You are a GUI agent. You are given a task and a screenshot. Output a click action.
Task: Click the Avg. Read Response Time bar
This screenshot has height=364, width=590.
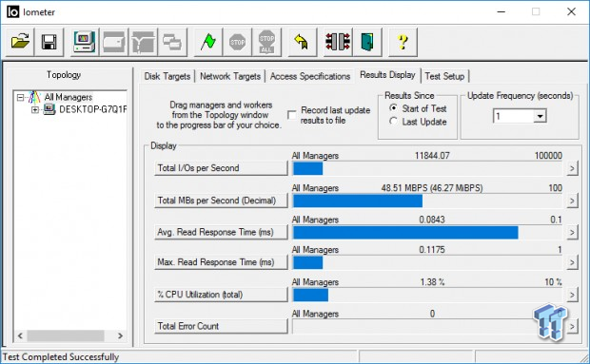(427, 233)
